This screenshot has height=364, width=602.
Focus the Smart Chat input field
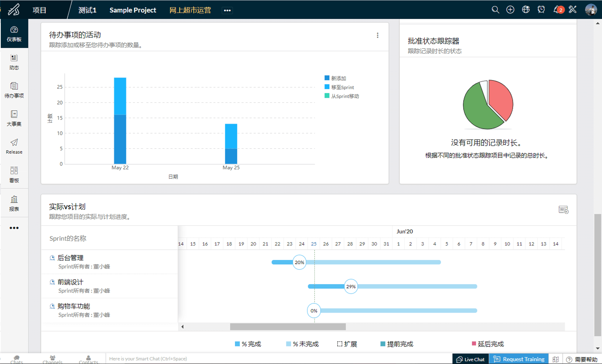click(278, 359)
